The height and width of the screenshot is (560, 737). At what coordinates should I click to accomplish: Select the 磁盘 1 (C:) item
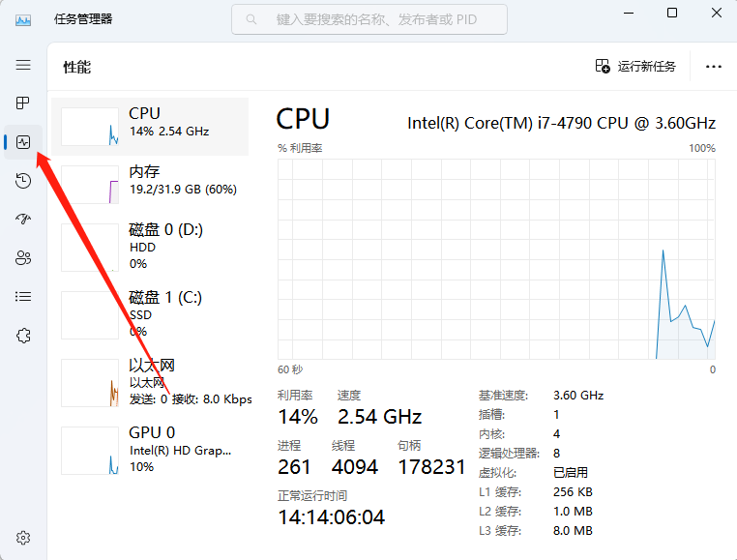(150, 315)
